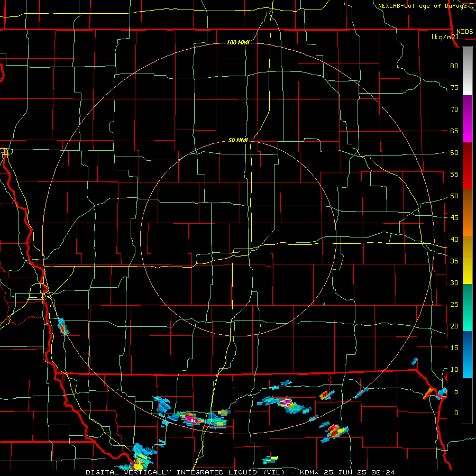Click the scale value 55

[x=454, y=174]
